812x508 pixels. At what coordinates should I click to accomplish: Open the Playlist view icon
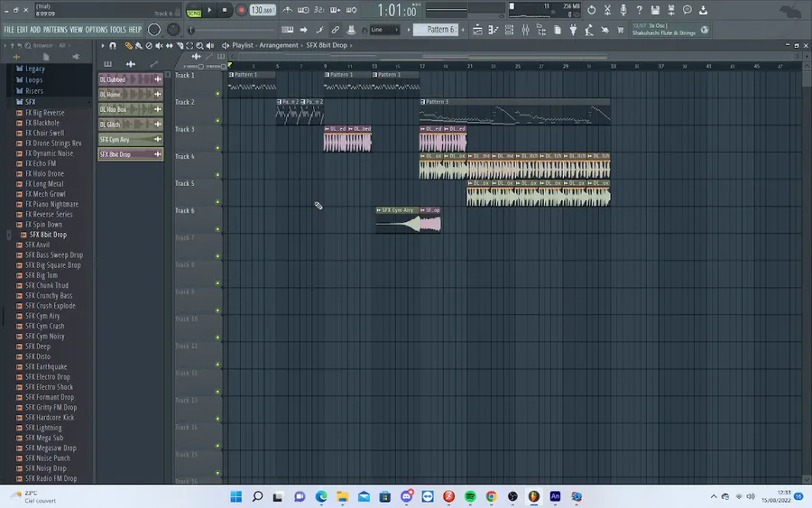[x=477, y=30]
